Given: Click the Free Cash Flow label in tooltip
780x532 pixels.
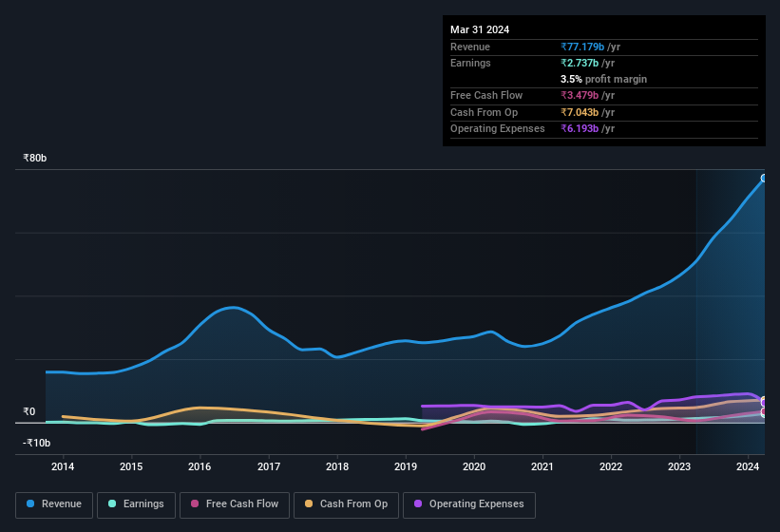Looking at the screenshot, I should pos(486,95).
